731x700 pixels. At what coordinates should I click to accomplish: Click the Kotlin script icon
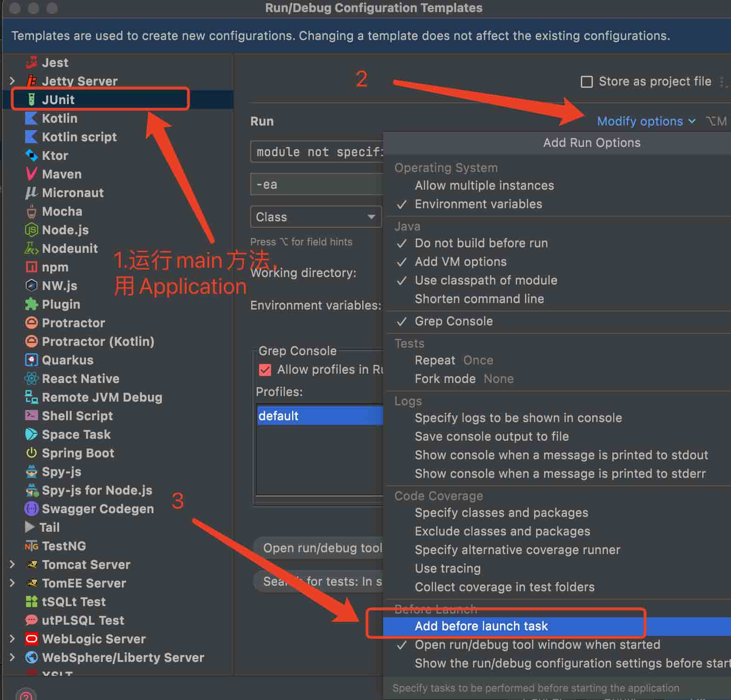coord(31,137)
